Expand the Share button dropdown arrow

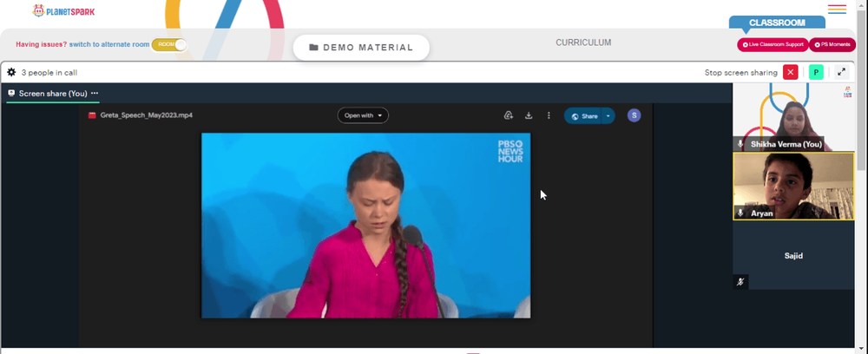tap(608, 116)
